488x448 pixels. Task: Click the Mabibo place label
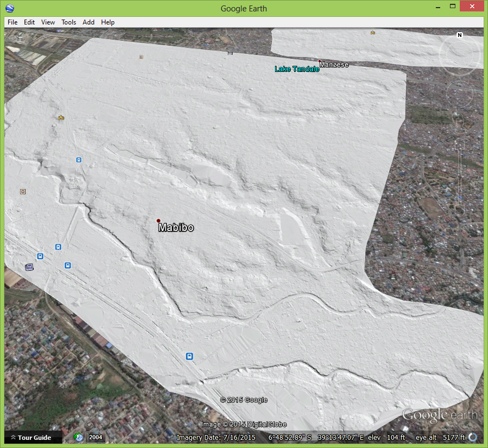tap(176, 228)
